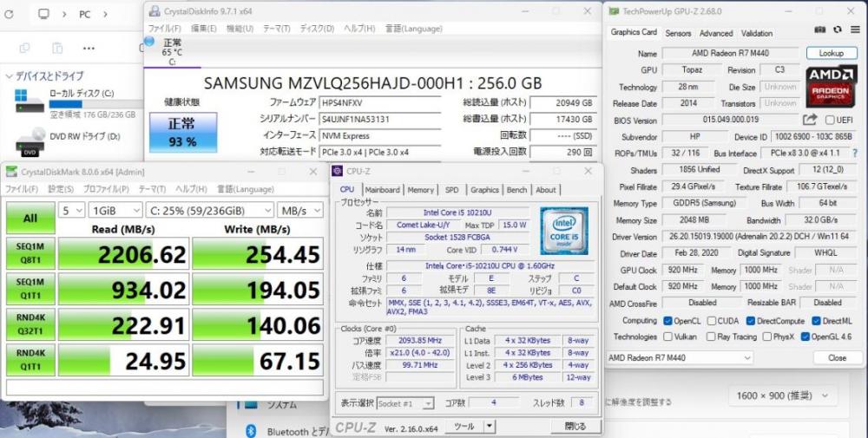Click the C: drive usage bar in Explorer
The width and height of the screenshot is (868, 438).
click(x=96, y=104)
